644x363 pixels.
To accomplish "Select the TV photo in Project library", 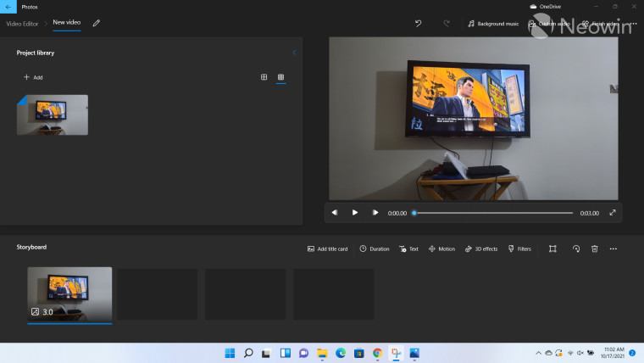I will 53,114.
